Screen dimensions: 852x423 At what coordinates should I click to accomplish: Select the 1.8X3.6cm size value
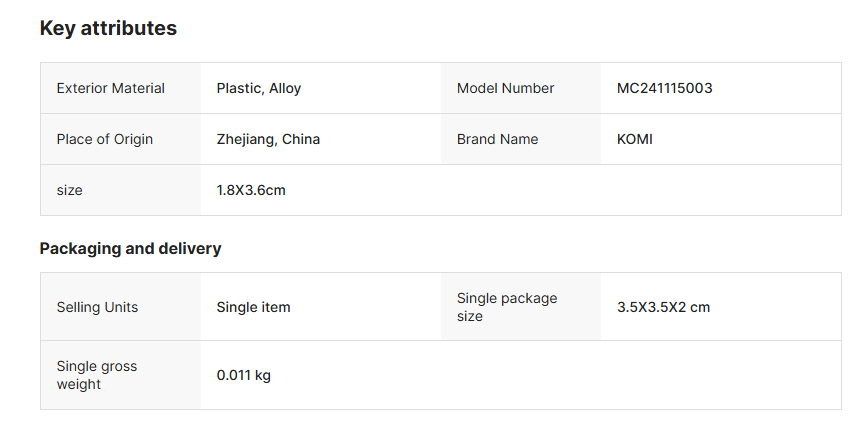click(251, 190)
